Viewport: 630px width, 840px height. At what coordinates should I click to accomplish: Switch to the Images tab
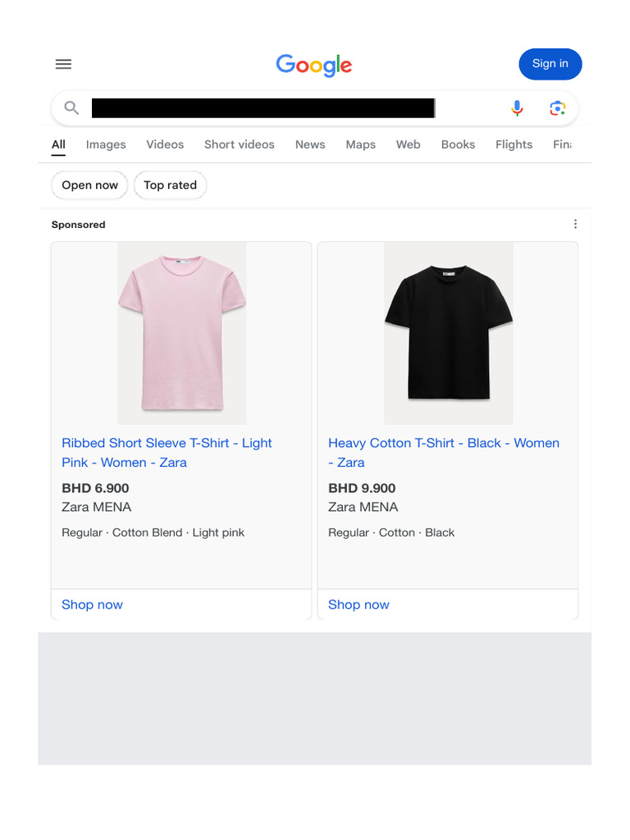[106, 144]
